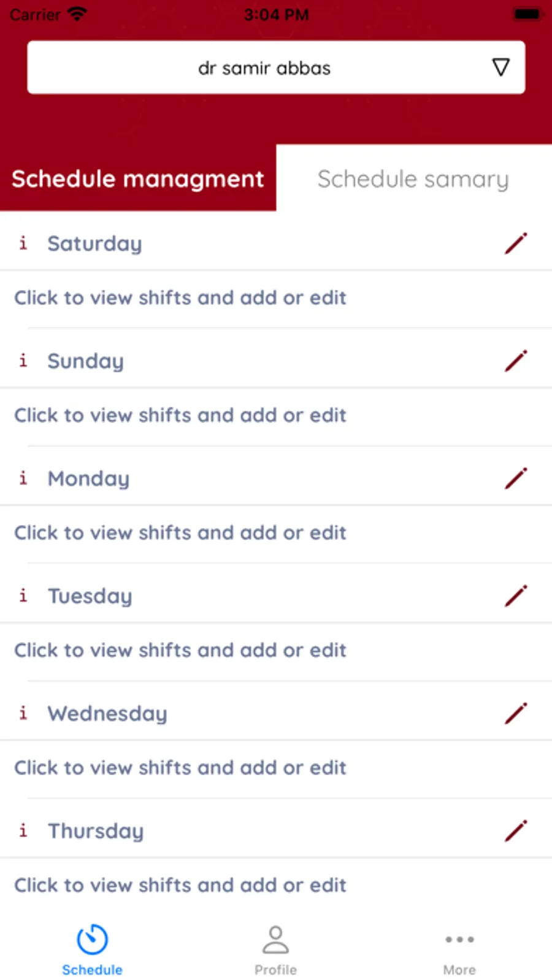
Task: Tap the info icon beside Monday
Action: (23, 478)
